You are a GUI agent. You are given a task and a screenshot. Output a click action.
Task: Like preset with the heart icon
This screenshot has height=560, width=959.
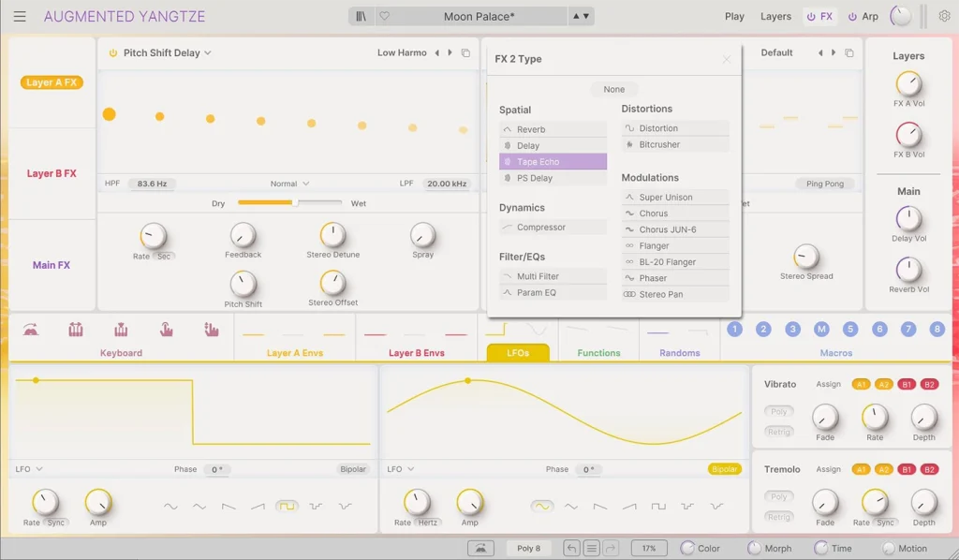384,17
